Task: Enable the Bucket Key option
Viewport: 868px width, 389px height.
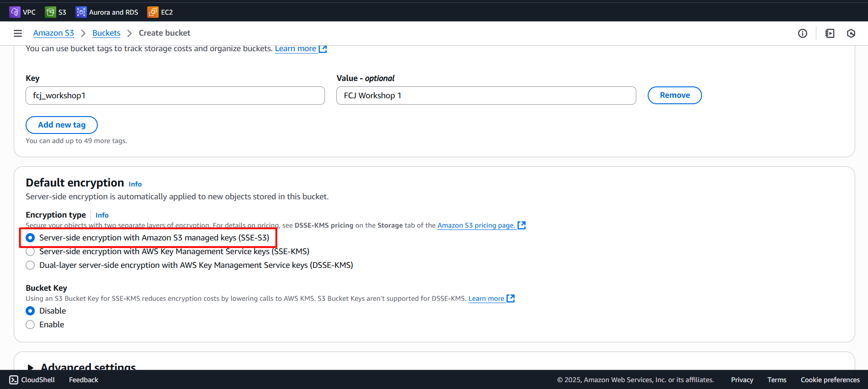Action: click(30, 325)
